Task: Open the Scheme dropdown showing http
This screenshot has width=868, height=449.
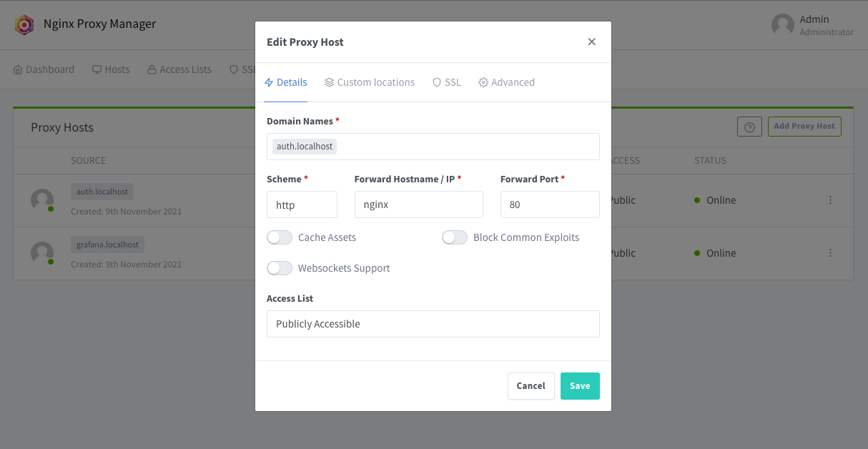Action: pos(302,204)
